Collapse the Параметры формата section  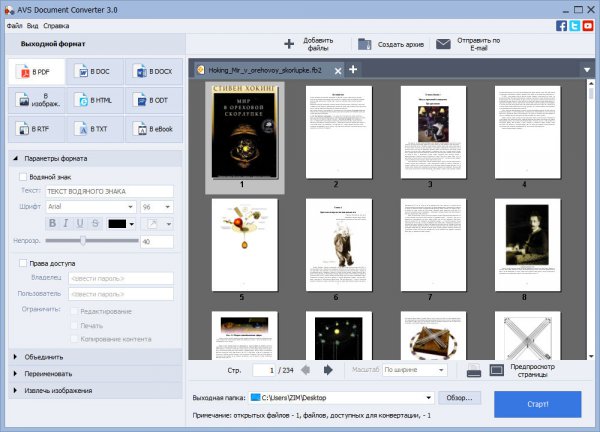pyautogui.click(x=15, y=158)
